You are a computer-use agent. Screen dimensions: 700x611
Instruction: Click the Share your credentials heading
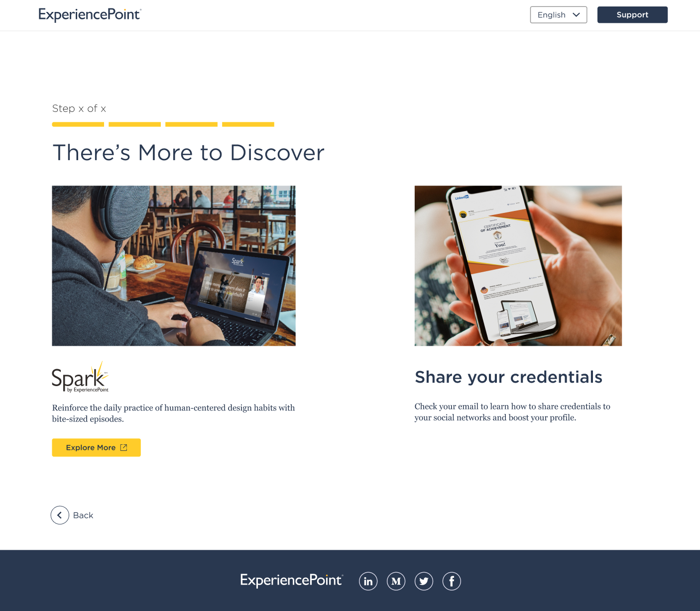pyautogui.click(x=508, y=377)
